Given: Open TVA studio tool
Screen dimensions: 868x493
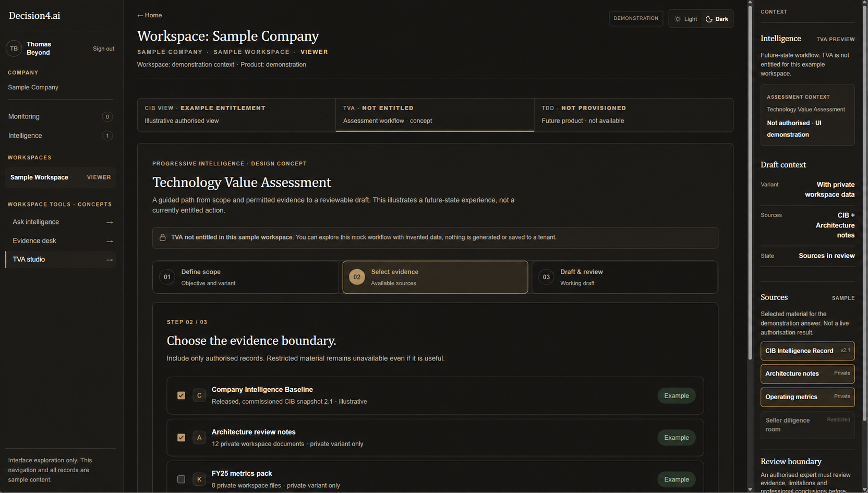Looking at the screenshot, I should (x=61, y=260).
